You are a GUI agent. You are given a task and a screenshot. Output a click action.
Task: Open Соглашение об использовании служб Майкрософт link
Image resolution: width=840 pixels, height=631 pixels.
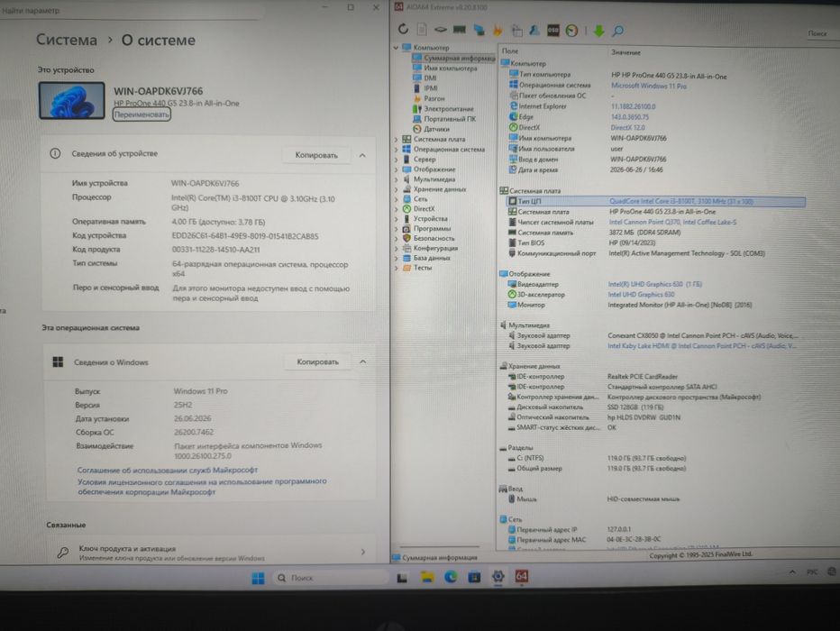pos(167,470)
